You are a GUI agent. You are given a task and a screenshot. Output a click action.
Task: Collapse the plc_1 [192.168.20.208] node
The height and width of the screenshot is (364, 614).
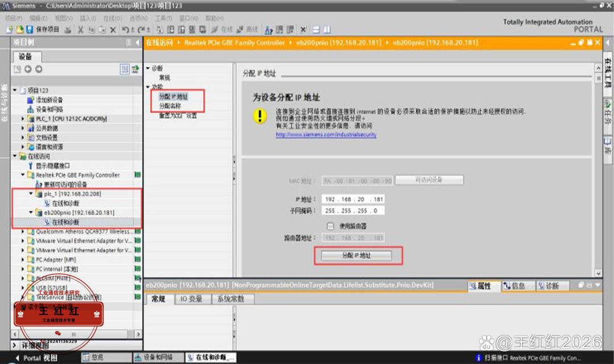tap(31, 194)
